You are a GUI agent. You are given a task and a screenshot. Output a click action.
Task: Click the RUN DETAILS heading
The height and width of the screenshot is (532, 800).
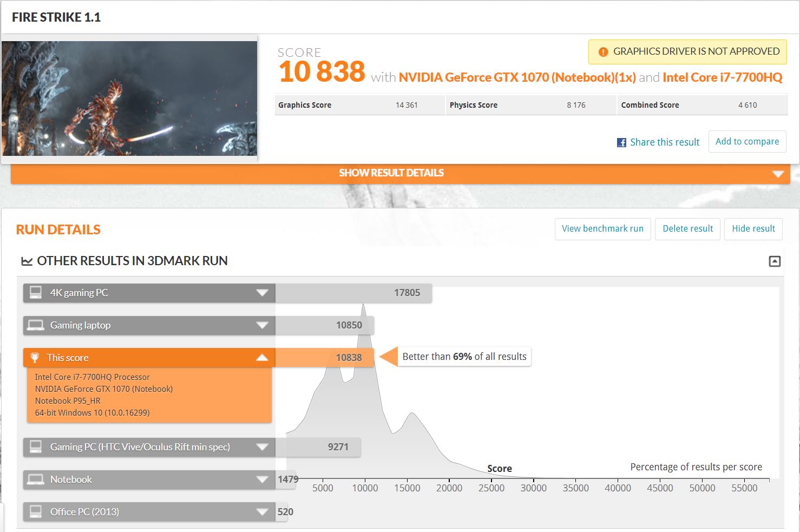pos(58,229)
